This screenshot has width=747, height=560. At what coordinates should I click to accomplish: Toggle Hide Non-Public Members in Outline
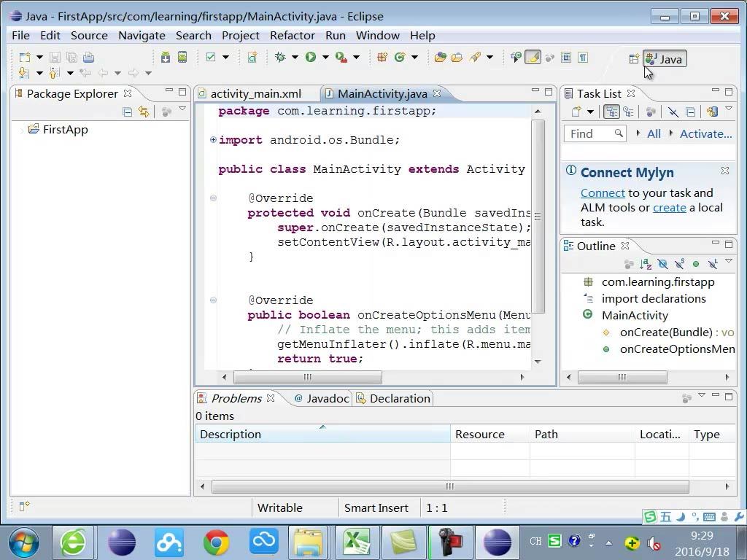(696, 264)
